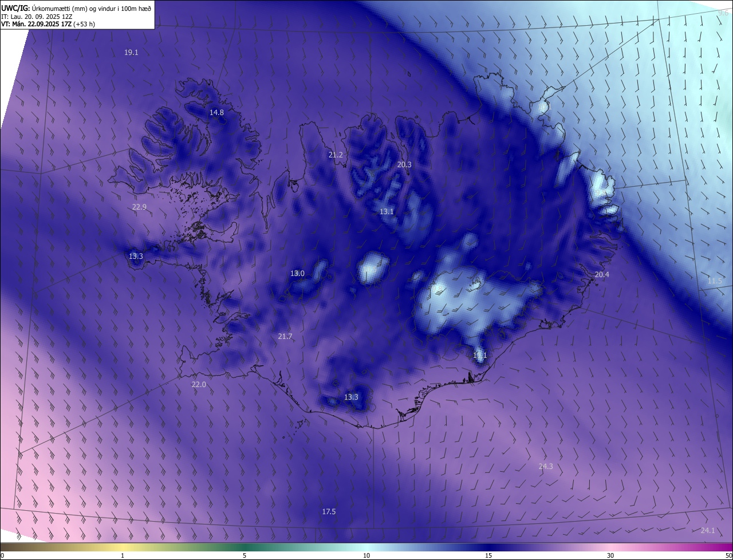Screen dimensions: 733x560
Task: Click the 24.1 value label
Action: (x=708, y=530)
